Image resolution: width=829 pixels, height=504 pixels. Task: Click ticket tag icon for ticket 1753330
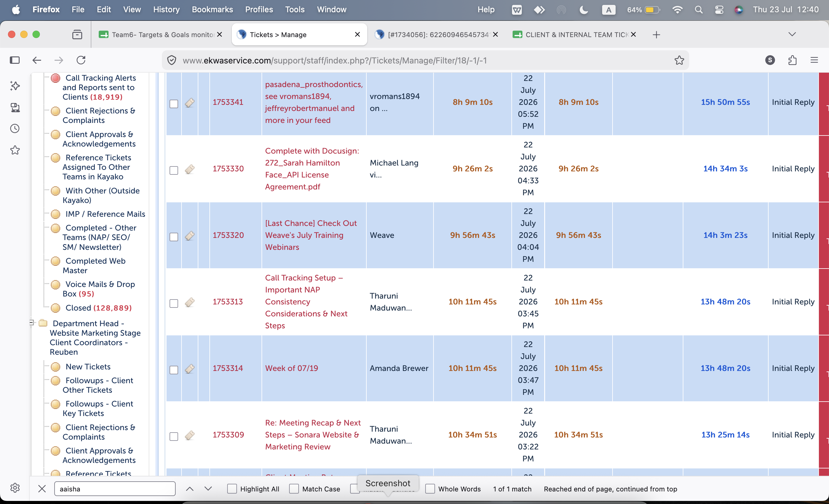190,169
